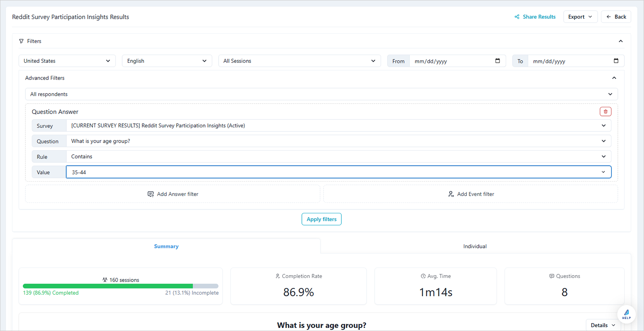644x331 pixels.
Task: Click the 139 (86.9%) Completed text
Action: pyautogui.click(x=51, y=293)
